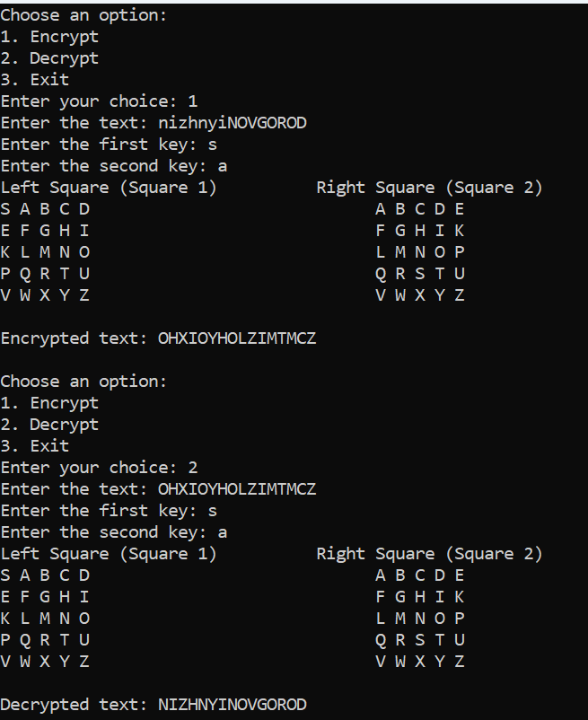Click the first '1. Encrypt' menu line
Viewport: 588px width, 720px height.
click(49, 37)
